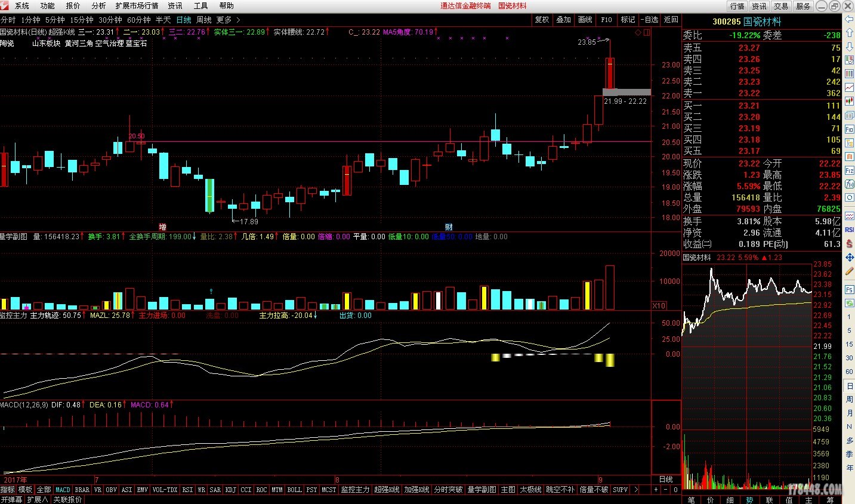The height and width of the screenshot is (504, 855).
Task: Click the X10 volume scale label
Action: (659, 305)
